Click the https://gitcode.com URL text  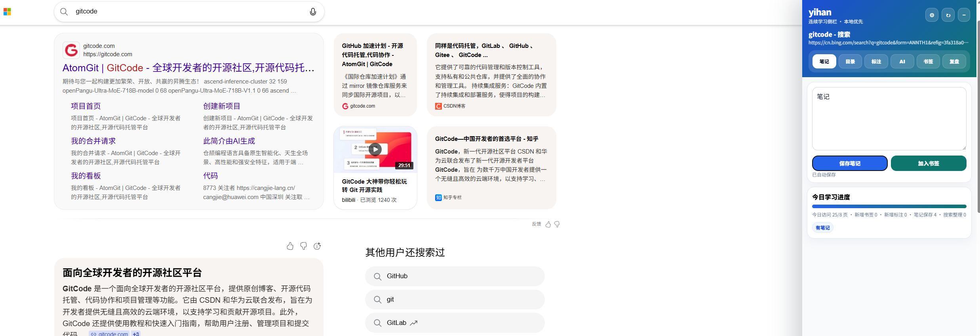click(x=108, y=54)
